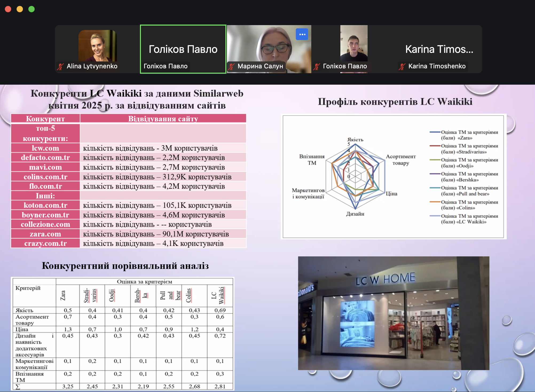The height and width of the screenshot is (392, 535).
Task: Click the Bershka legend entry
Action: (x=464, y=177)
